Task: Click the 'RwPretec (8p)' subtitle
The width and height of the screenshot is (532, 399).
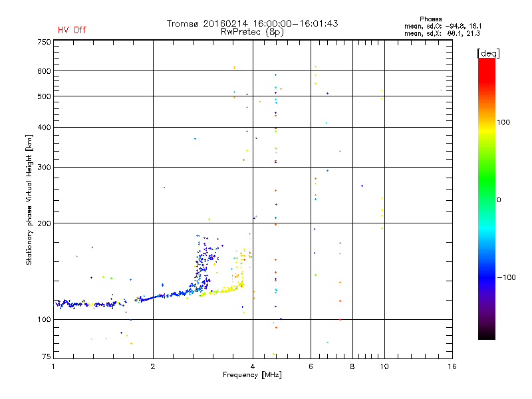Action: click(252, 32)
